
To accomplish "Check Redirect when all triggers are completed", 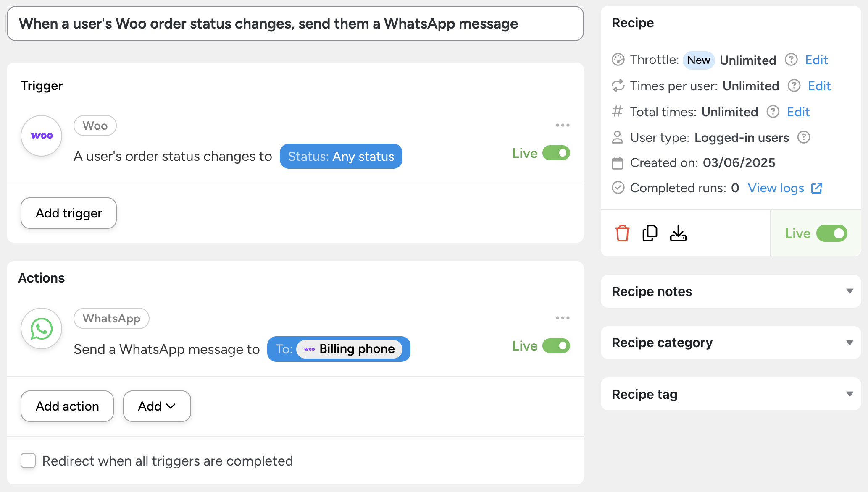I will click(x=28, y=461).
